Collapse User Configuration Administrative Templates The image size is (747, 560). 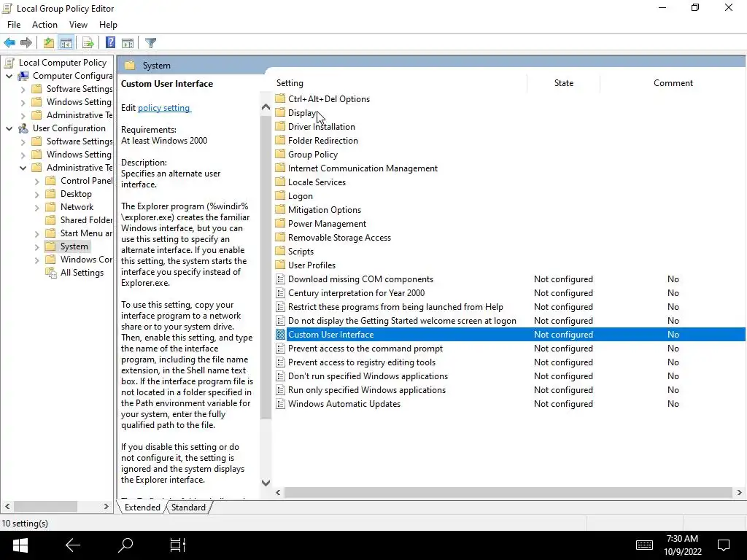coord(23,168)
